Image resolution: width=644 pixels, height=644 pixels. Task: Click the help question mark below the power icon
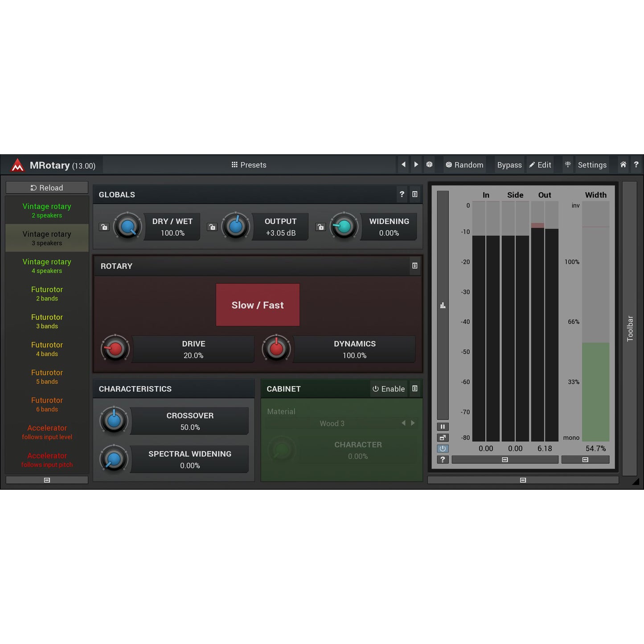click(x=443, y=459)
